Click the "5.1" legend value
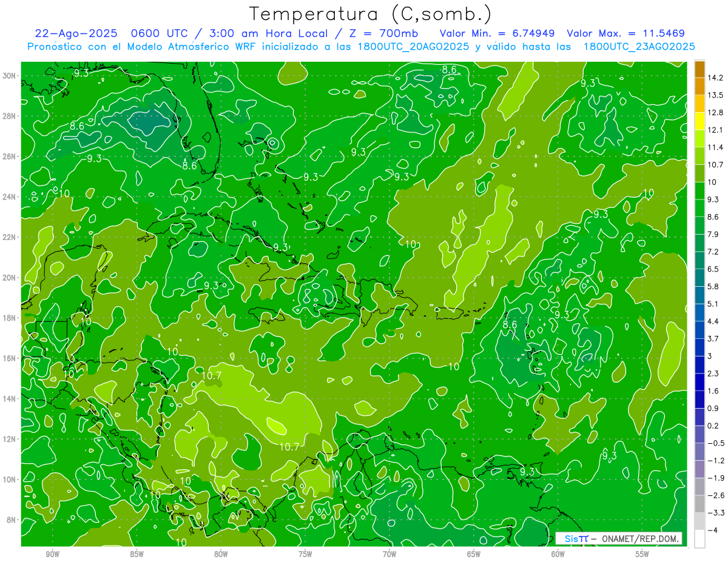728x562 pixels. pos(714,304)
